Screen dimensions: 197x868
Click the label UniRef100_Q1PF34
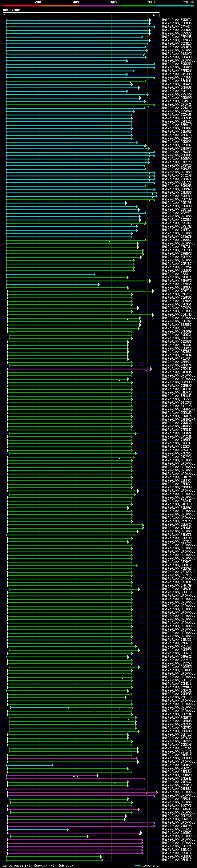click(x=177, y=230)
